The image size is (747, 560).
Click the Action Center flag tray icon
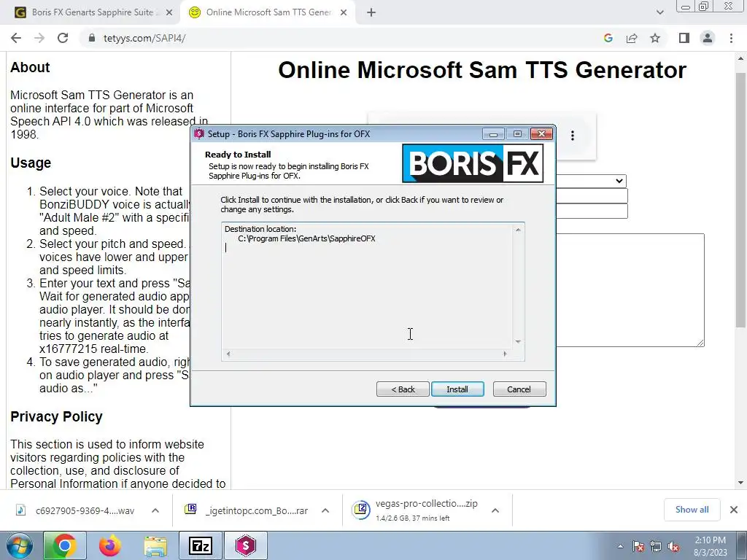(638, 546)
